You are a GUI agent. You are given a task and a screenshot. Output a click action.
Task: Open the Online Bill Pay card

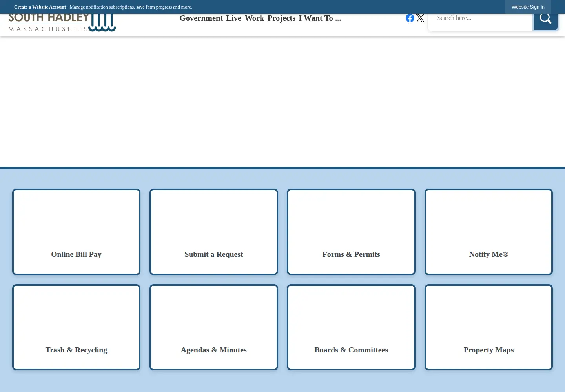[76, 232]
